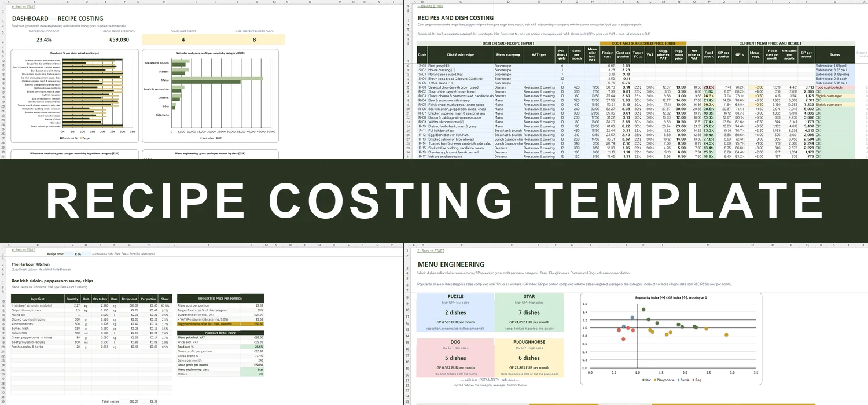The height and width of the screenshot is (405, 868).
Task: Click the Dog legend entry in scatter chart
Action: tap(697, 380)
